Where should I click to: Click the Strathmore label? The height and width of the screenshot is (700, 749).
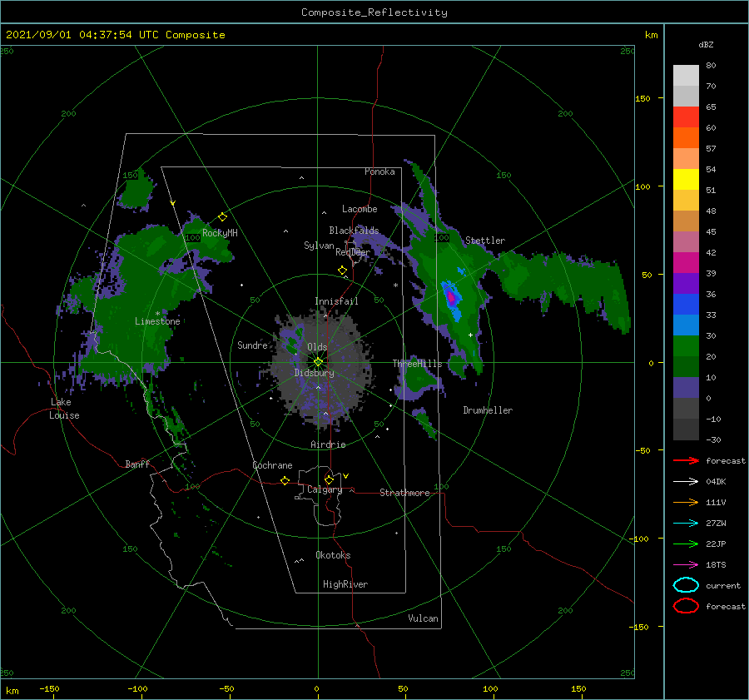click(x=404, y=493)
